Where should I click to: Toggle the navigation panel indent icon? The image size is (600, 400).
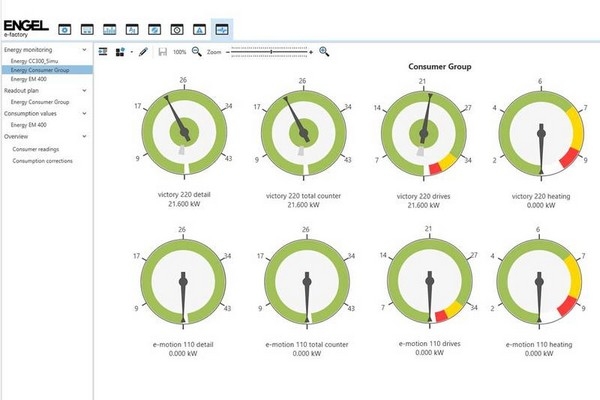pos(103,52)
